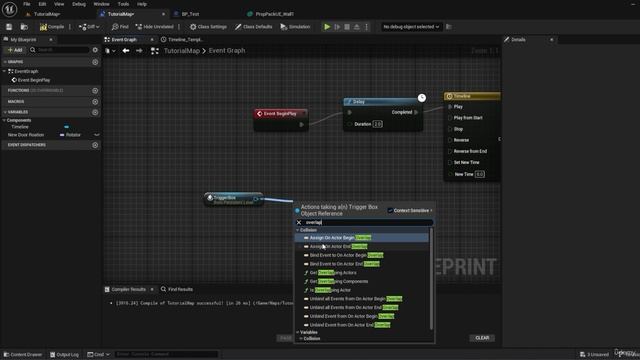Image resolution: width=640 pixels, height=360 pixels.
Task: Add new event dispatcher via plus icon
Action: click(95, 145)
